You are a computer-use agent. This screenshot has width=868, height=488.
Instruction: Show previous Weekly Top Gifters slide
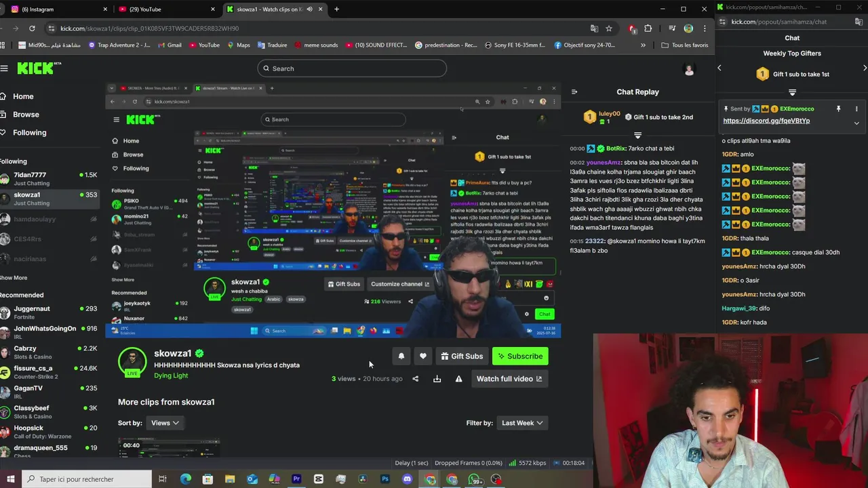(x=719, y=68)
